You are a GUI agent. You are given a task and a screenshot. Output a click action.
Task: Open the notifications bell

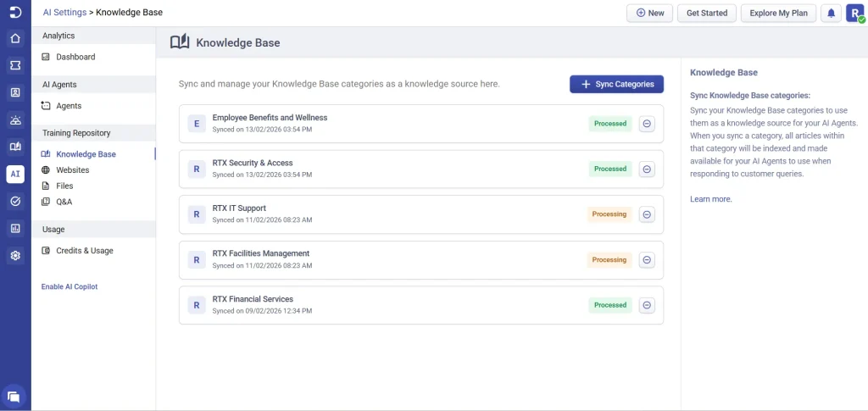[x=831, y=14]
